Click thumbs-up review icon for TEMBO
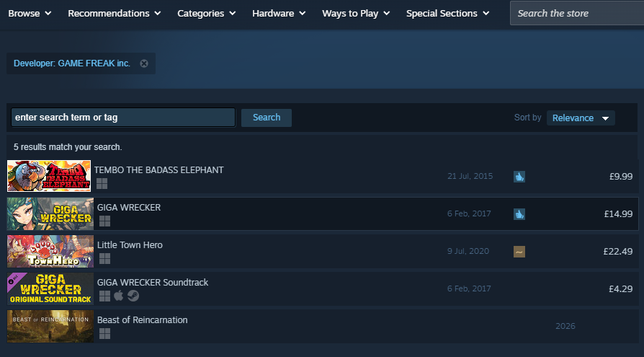 (x=519, y=177)
